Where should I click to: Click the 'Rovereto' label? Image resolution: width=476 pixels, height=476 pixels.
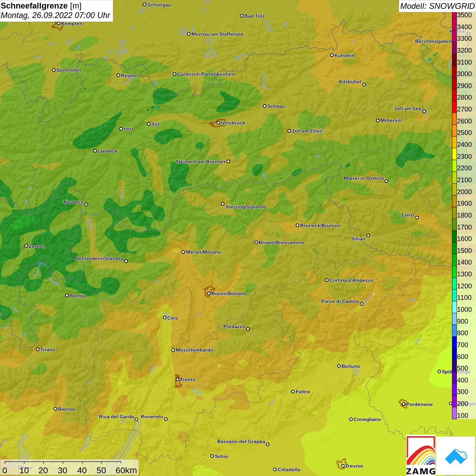(152, 417)
